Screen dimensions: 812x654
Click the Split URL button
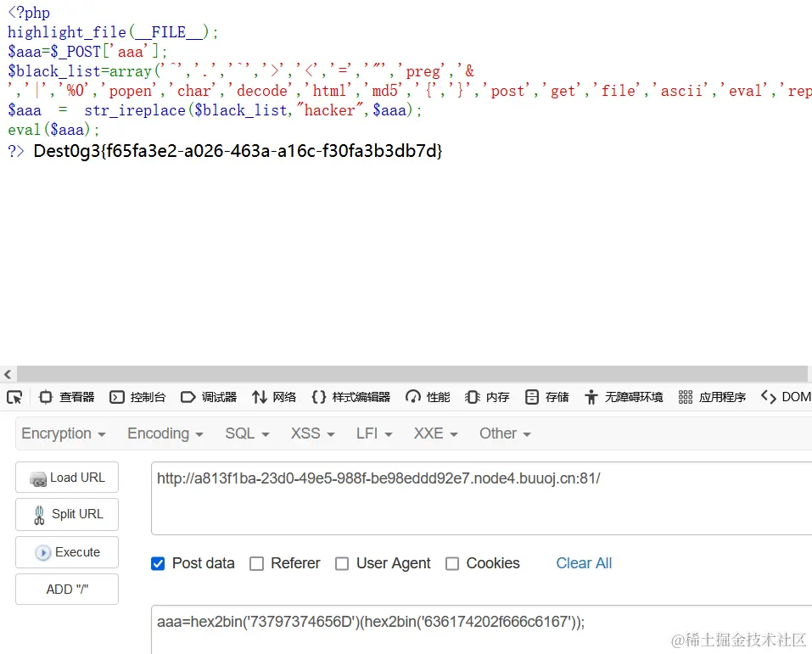click(x=67, y=514)
